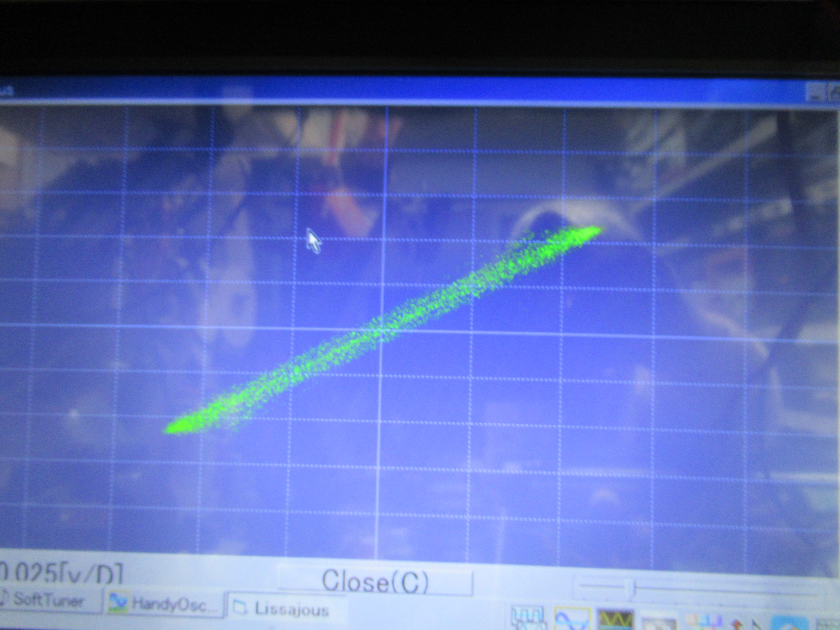Click the Lissajous plot center origin
840x630 pixels.
click(381, 329)
